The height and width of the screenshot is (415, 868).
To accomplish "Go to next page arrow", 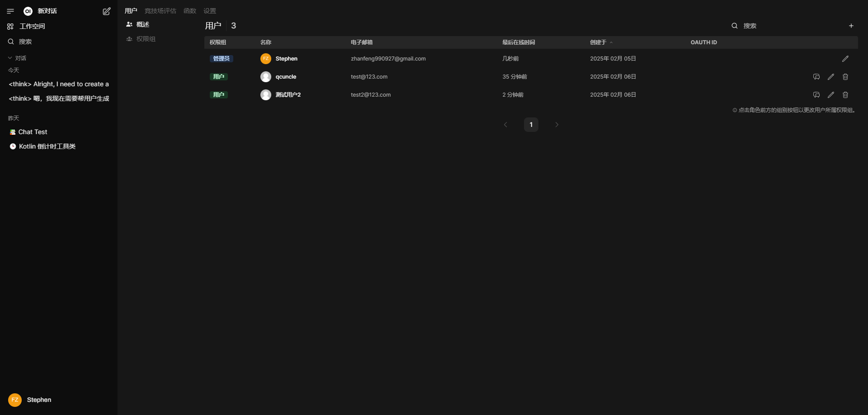I will pyautogui.click(x=557, y=125).
